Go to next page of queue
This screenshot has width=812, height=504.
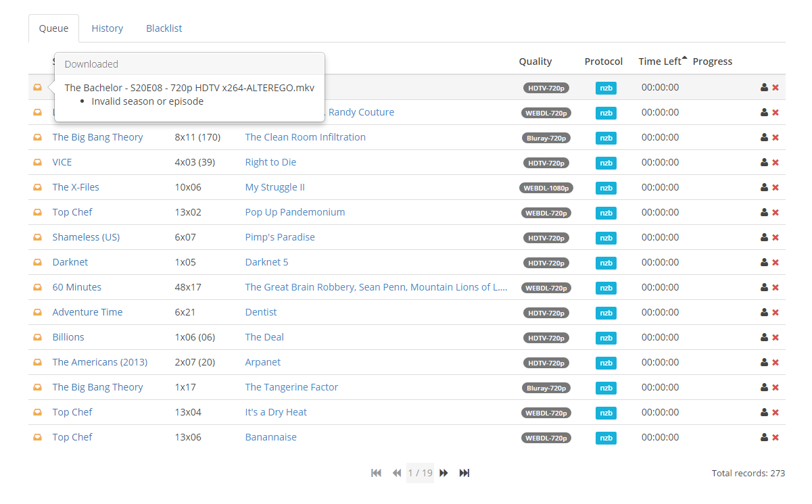point(444,473)
